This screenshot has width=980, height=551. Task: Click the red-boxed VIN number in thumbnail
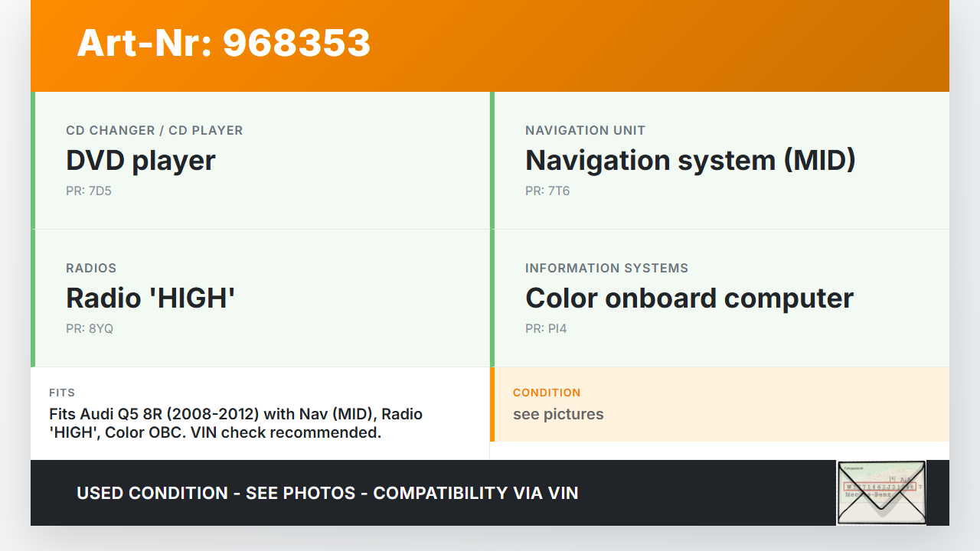879,487
